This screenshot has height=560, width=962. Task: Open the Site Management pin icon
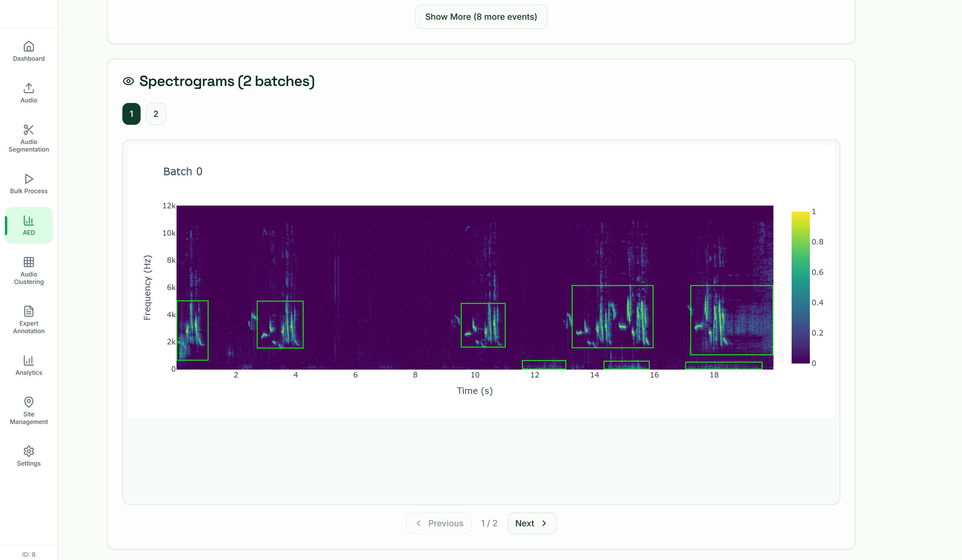pos(29,402)
